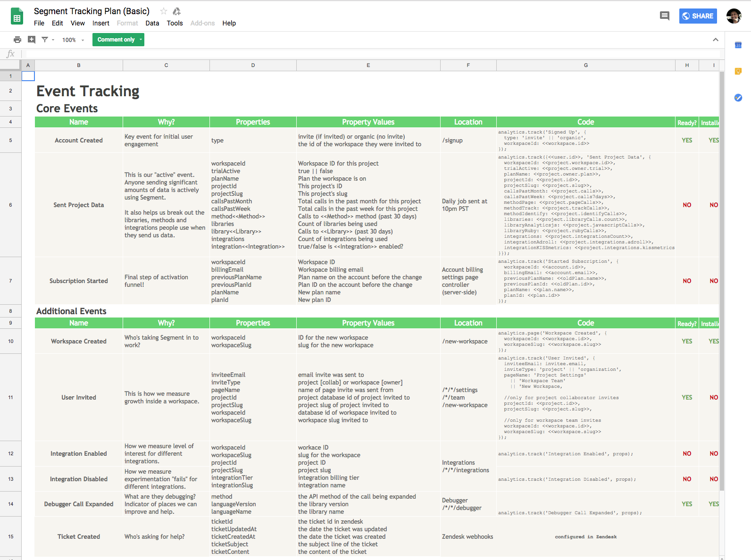Select row 11 header
Viewport: 751px width, 560px height.
(10, 397)
